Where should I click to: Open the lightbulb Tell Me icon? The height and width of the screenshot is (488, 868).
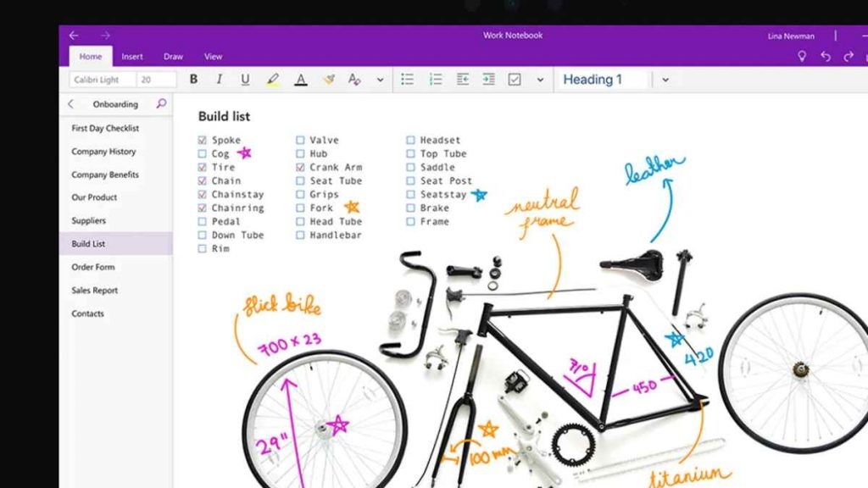point(802,56)
